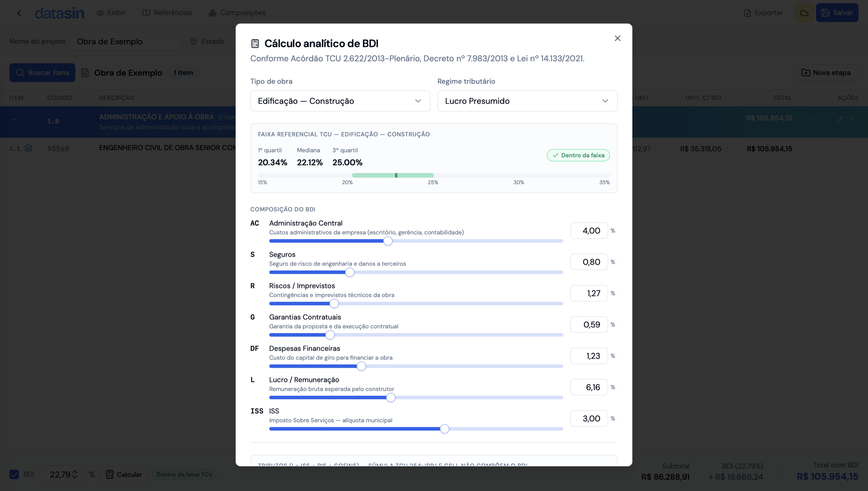Click the calculator icon in Calcular

tap(110, 475)
